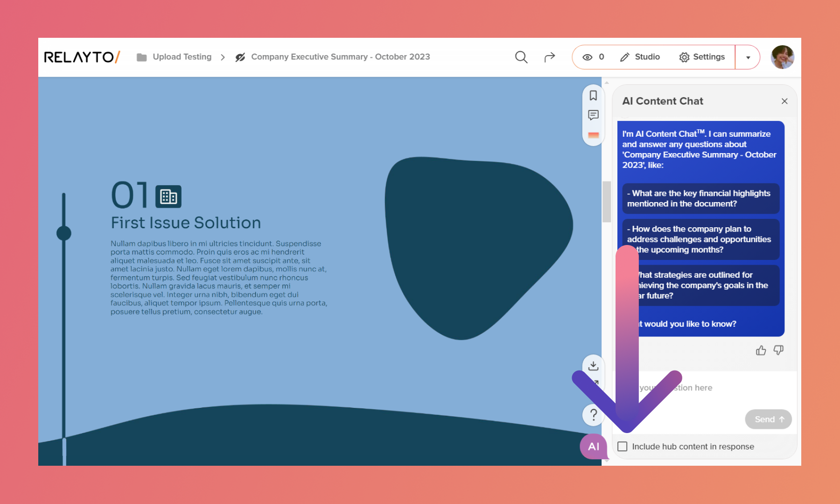Open Settings in the top bar
This screenshot has width=840, height=504.
pyautogui.click(x=702, y=57)
